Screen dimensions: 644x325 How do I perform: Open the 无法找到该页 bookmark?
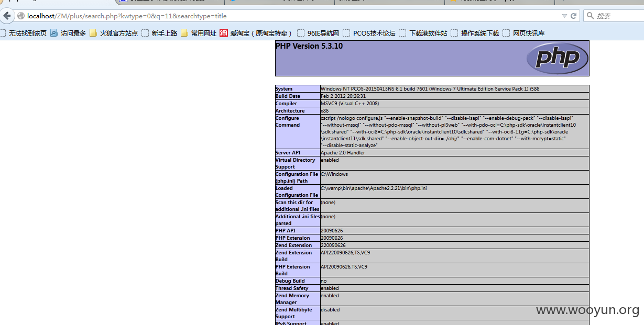23,33
